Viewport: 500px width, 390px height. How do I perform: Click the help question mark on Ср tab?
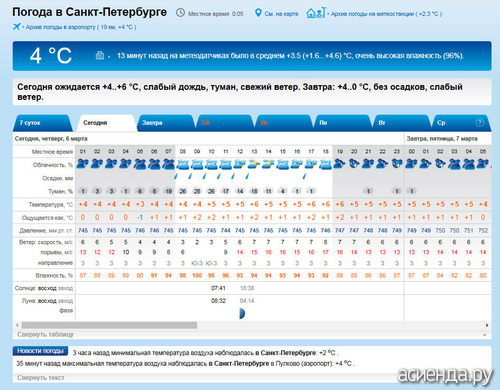pos(480,123)
